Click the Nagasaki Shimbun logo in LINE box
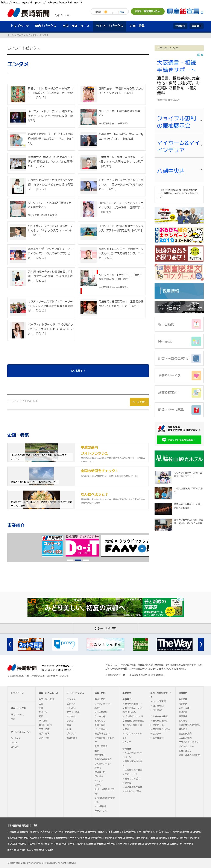Screen dimensions: 211x868 point(161,429)
